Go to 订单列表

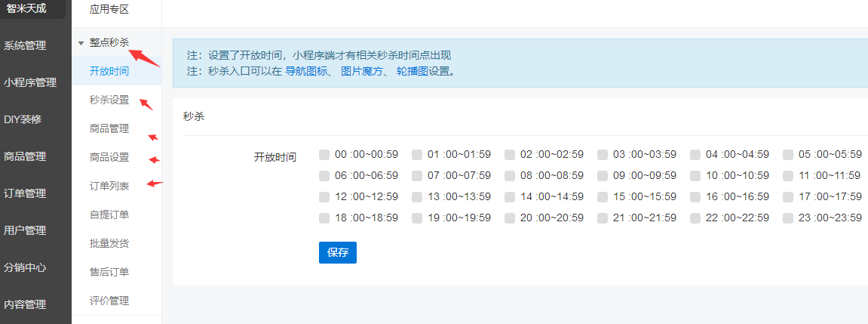click(109, 186)
